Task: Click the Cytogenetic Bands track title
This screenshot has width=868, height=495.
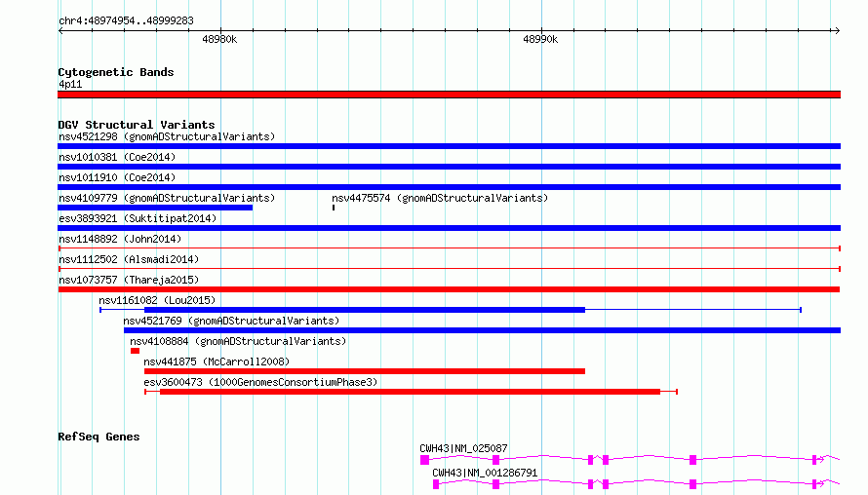Action: (116, 72)
